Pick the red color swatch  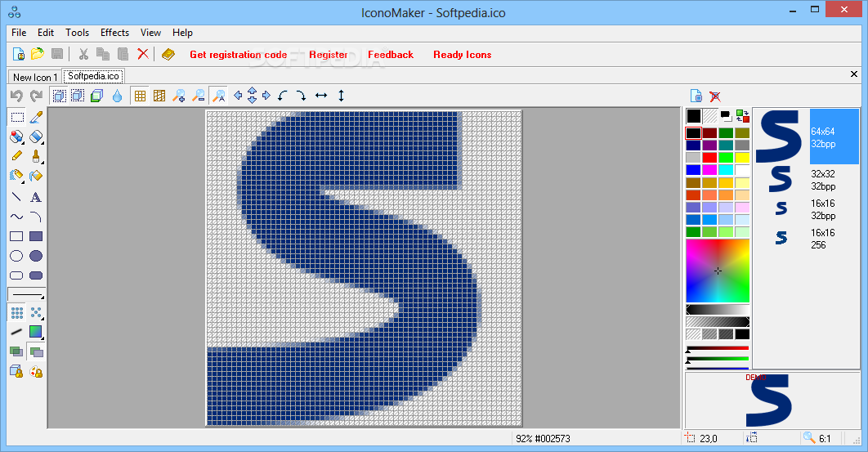(709, 157)
